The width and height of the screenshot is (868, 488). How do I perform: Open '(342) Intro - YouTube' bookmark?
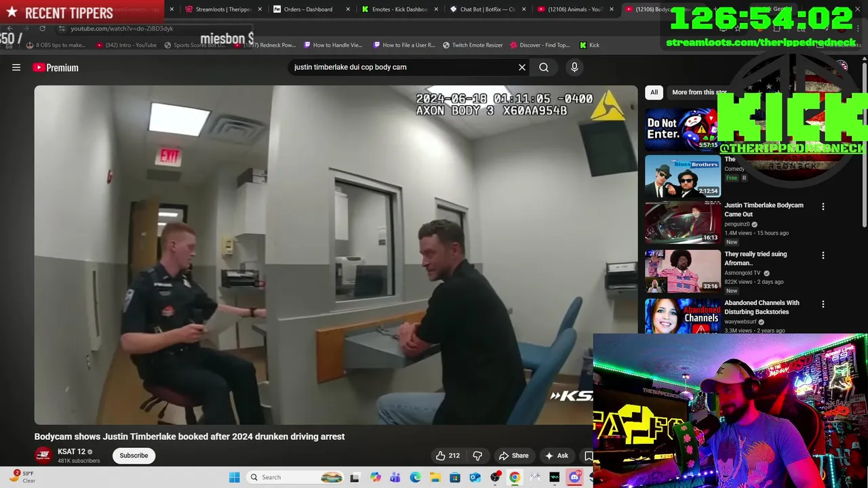coord(126,45)
